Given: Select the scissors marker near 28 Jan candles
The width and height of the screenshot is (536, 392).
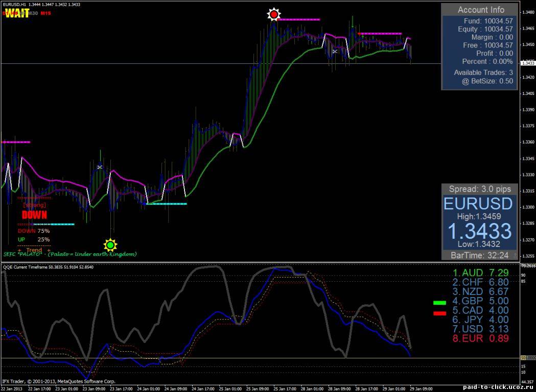Looking at the screenshot, I should pyautogui.click(x=335, y=51).
